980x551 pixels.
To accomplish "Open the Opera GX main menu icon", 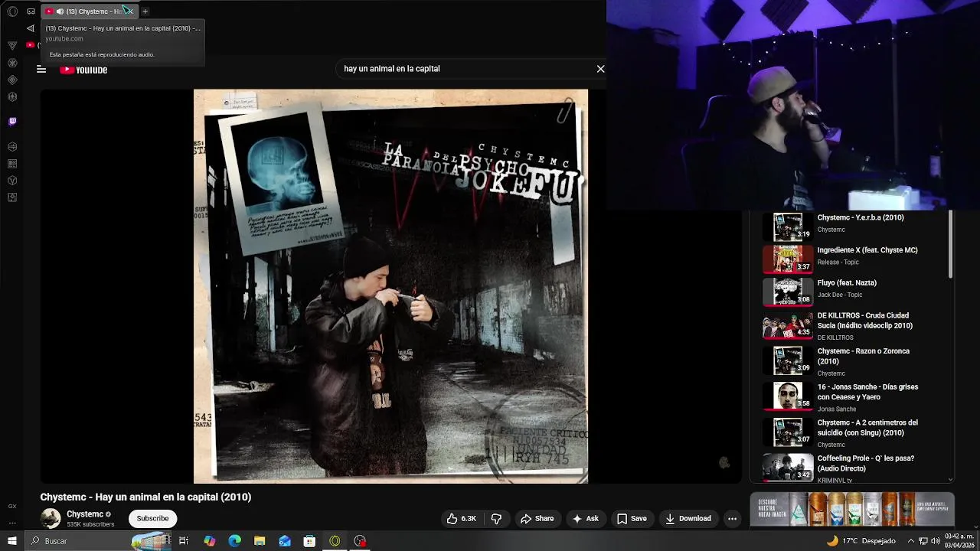I will click(12, 11).
